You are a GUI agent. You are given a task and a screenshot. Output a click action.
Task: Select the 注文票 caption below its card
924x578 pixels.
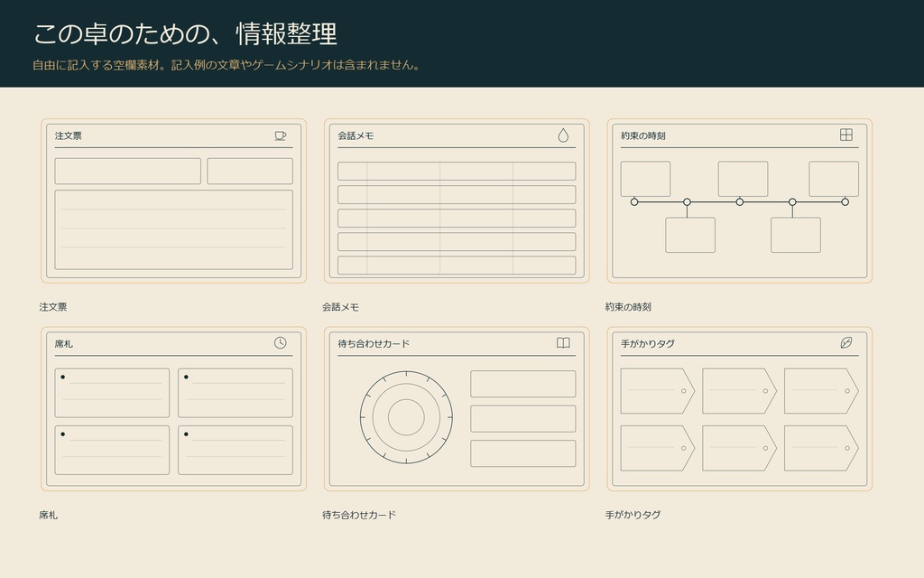(53, 307)
